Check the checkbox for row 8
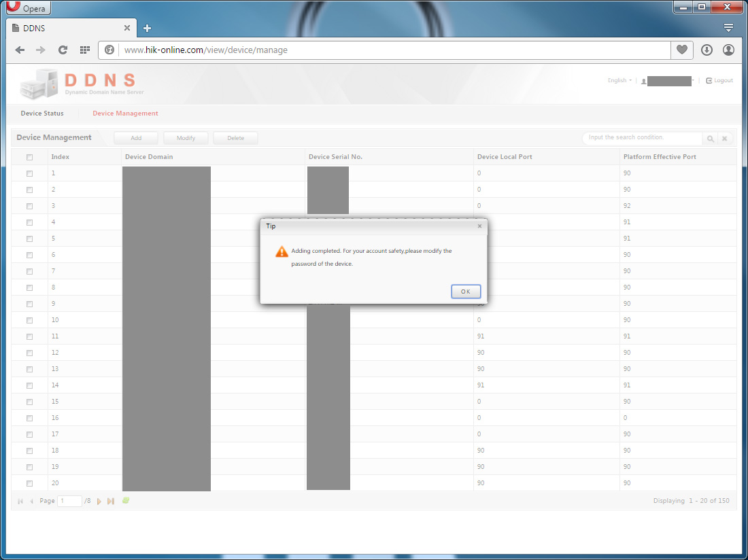 (x=29, y=287)
